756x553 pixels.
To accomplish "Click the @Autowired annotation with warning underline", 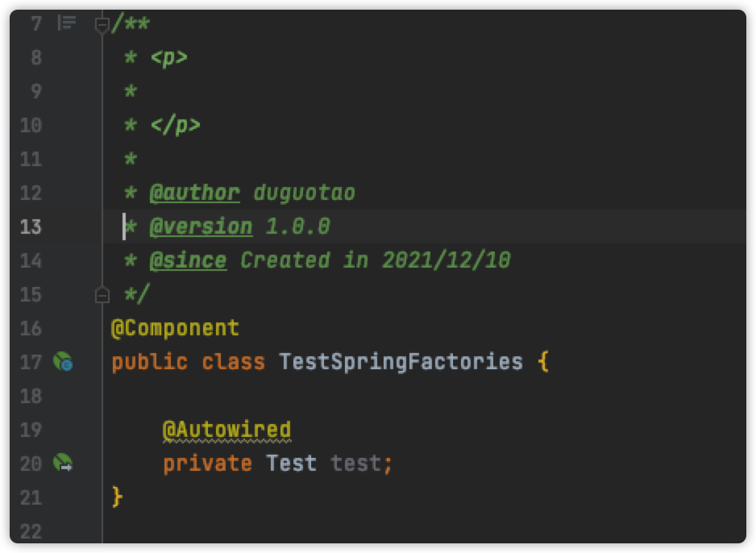I will [x=226, y=430].
